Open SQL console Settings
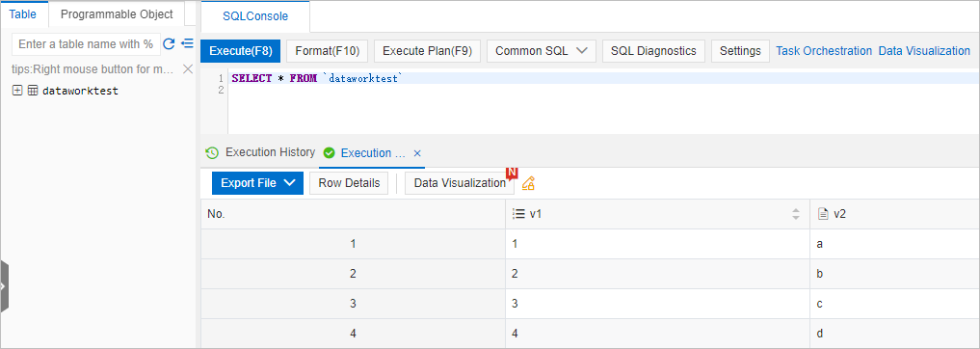980x349 pixels. click(740, 51)
